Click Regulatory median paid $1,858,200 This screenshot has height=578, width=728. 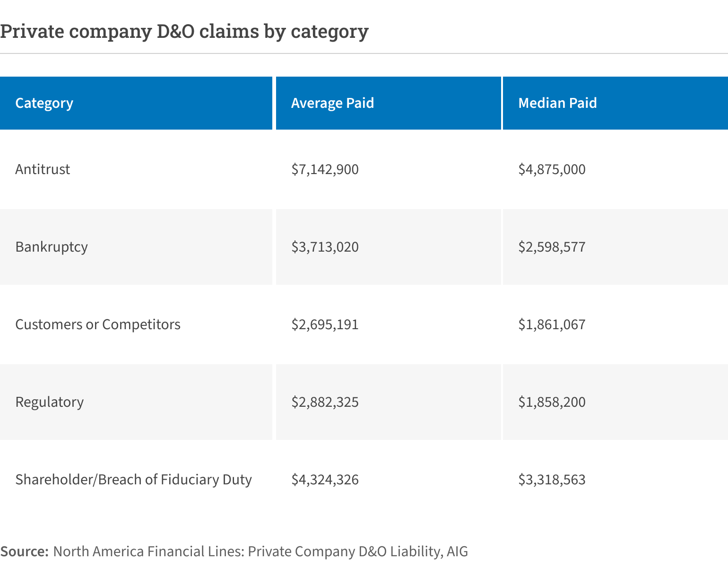(552, 402)
